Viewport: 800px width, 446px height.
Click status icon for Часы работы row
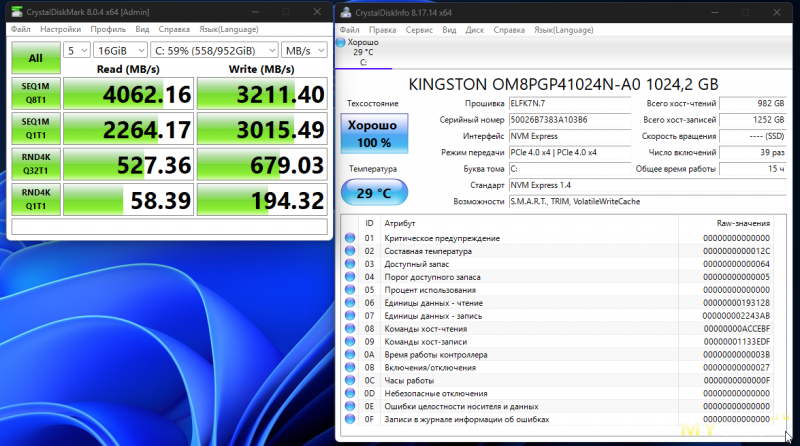click(x=350, y=380)
